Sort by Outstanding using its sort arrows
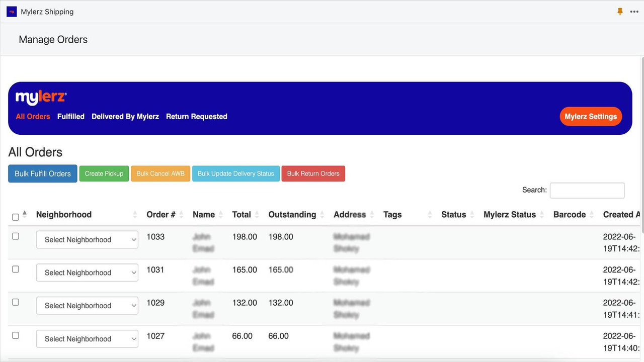The width and height of the screenshot is (644, 362). 323,214
